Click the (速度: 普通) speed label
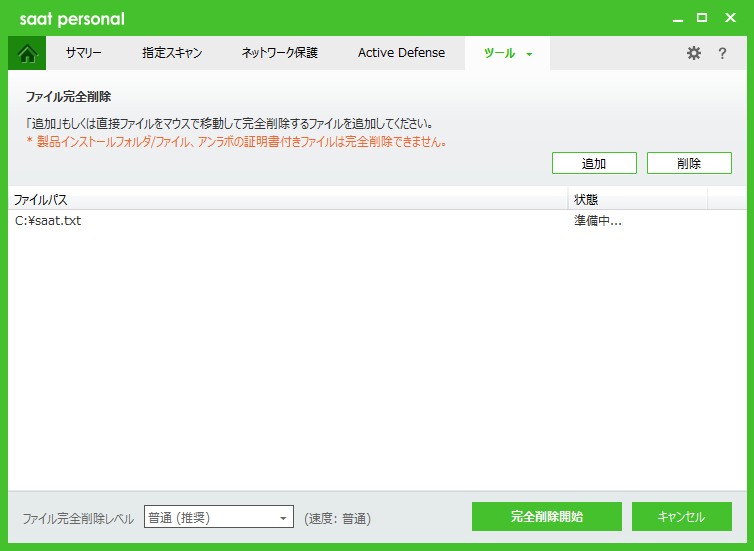 click(x=338, y=518)
